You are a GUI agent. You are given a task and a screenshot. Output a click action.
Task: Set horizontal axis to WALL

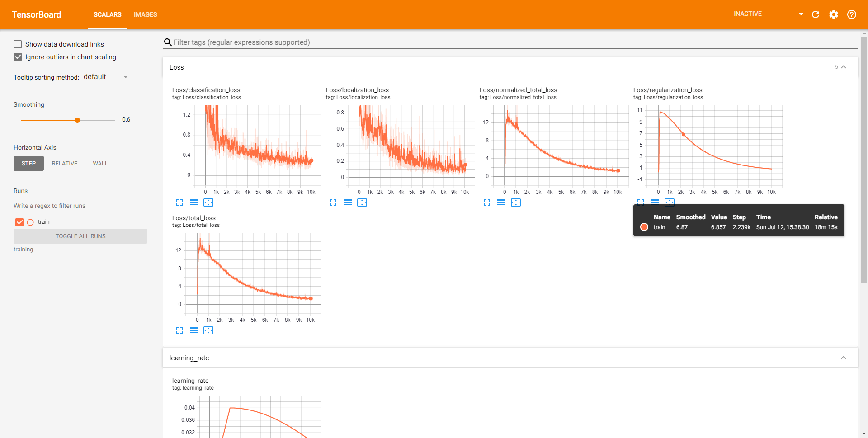100,163
